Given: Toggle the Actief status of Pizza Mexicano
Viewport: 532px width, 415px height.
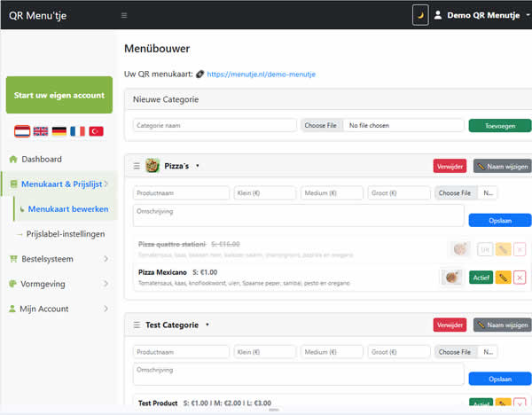Looking at the screenshot, I should [x=481, y=278].
